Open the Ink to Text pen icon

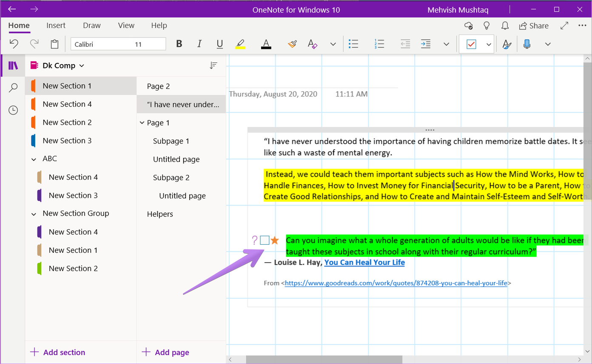tap(507, 44)
